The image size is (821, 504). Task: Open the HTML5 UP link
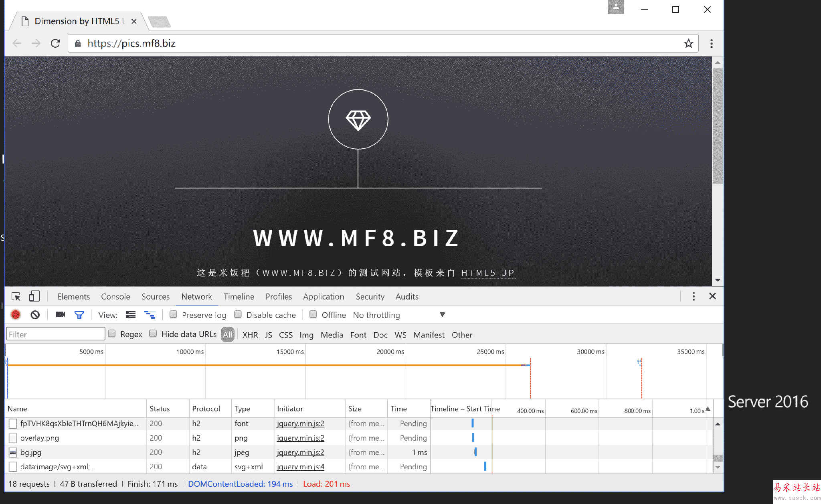[x=487, y=273]
